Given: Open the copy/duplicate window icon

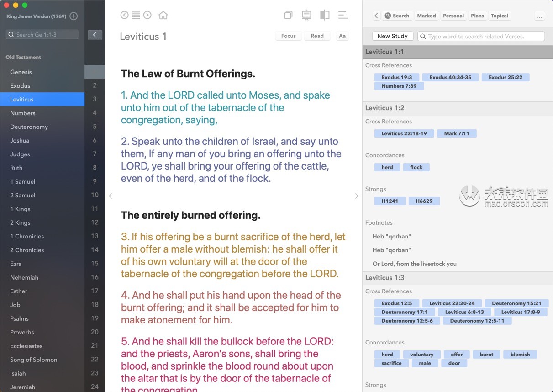Looking at the screenshot, I should coord(288,15).
